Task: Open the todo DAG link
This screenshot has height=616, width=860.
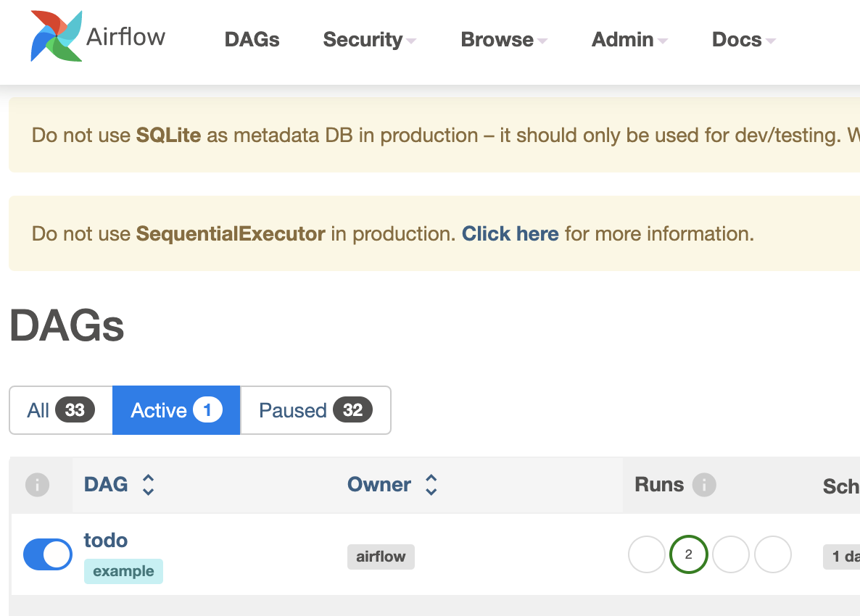Action: pyautogui.click(x=106, y=541)
